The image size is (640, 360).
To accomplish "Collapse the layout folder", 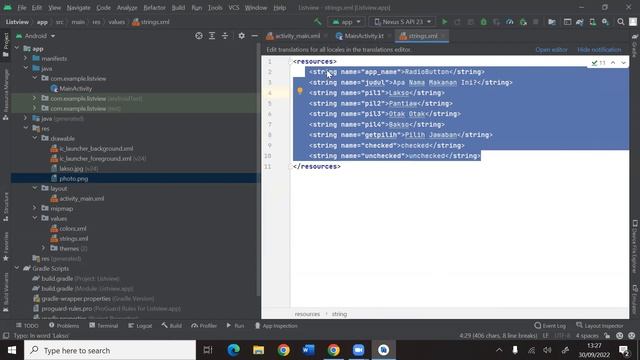I will [x=35, y=188].
